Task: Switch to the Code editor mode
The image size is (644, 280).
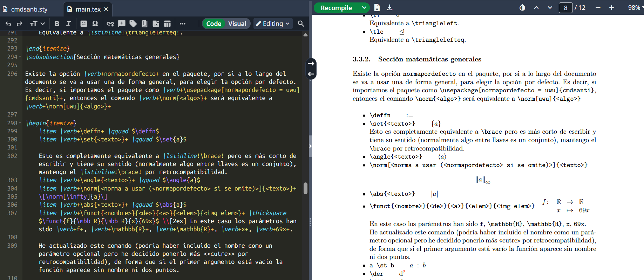Action: pos(213,24)
